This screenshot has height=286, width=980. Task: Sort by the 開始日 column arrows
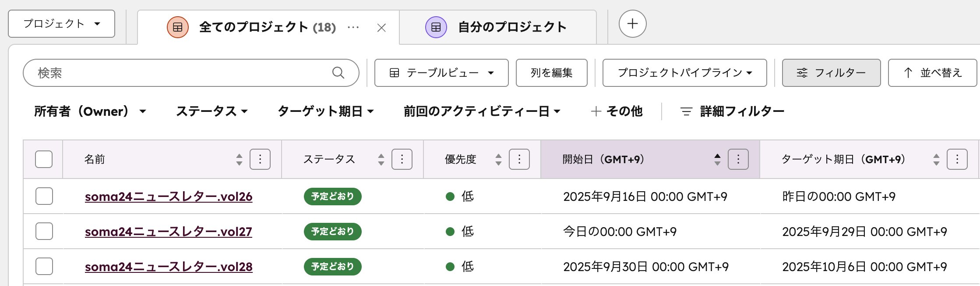click(x=717, y=160)
